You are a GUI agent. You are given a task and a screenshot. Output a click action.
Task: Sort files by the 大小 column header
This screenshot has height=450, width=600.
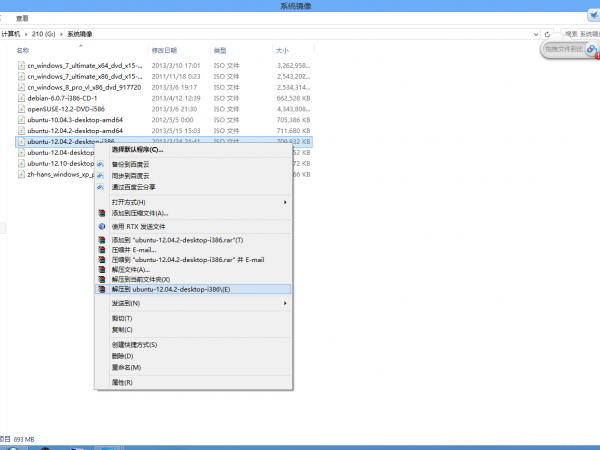(x=281, y=49)
